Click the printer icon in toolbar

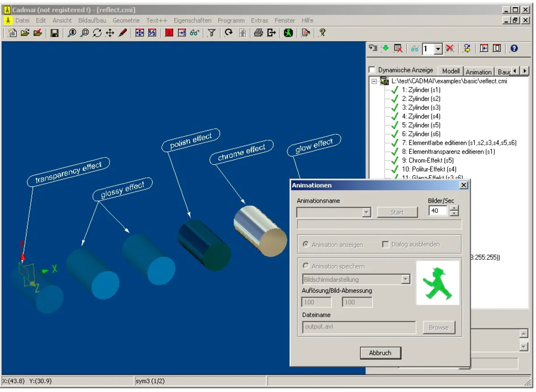(258, 33)
